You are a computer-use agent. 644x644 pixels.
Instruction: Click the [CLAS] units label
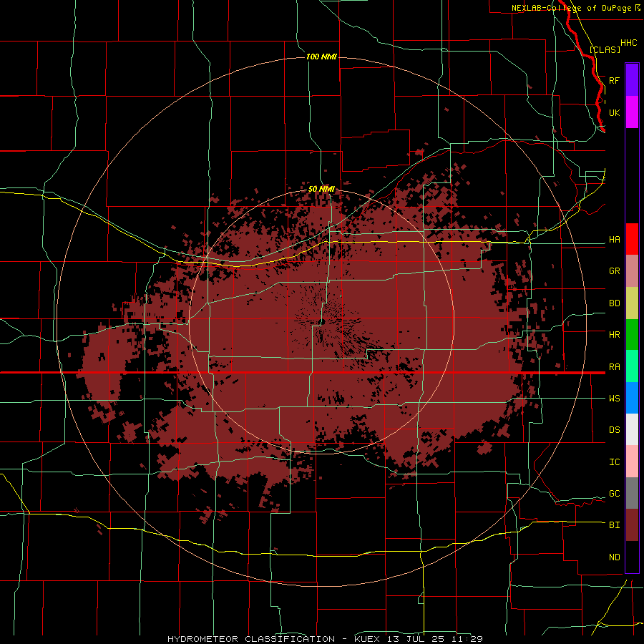(x=605, y=49)
